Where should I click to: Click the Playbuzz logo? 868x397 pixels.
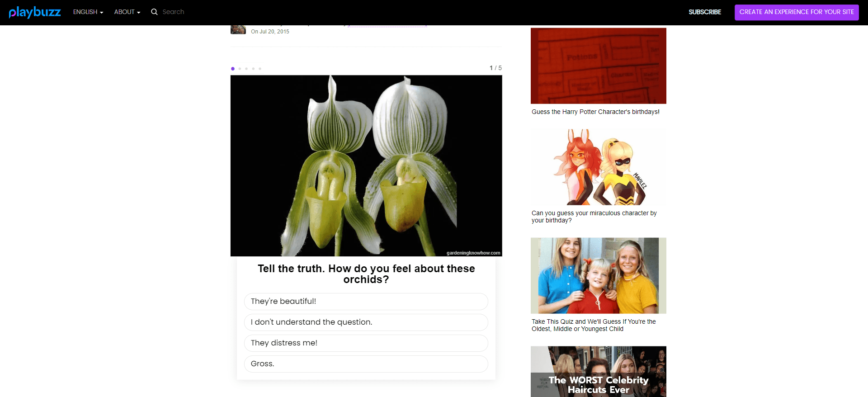[x=35, y=12]
